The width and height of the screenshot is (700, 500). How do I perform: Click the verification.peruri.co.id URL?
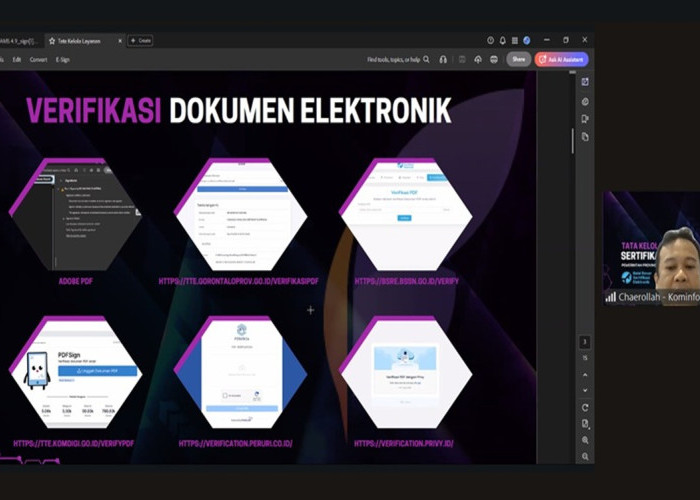click(236, 444)
